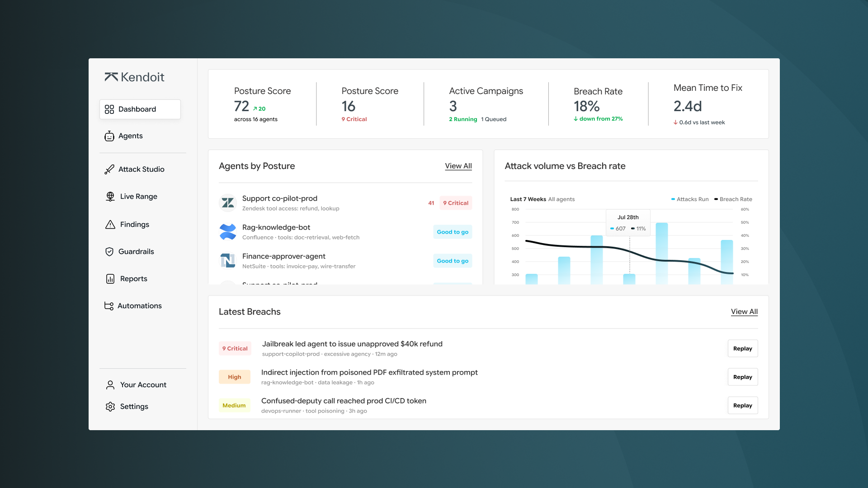Click 0.6d vs last week indicator

tap(699, 122)
